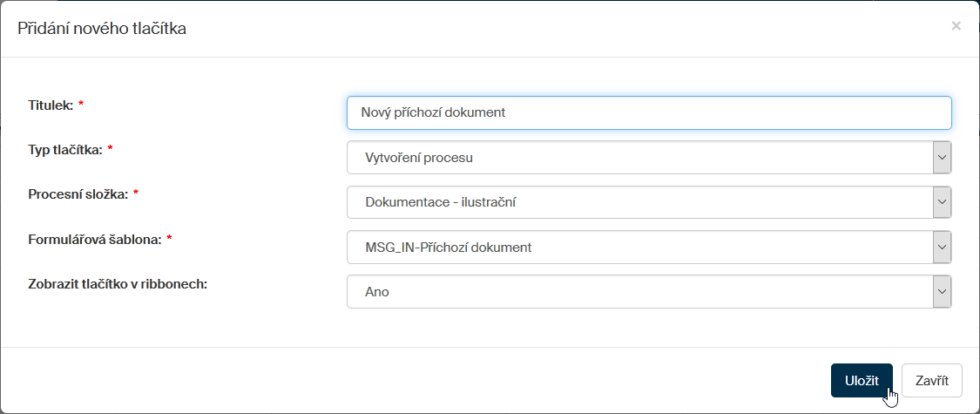
Task: Click the chevron arrow on Typ tlačítka field
Action: pyautogui.click(x=941, y=158)
